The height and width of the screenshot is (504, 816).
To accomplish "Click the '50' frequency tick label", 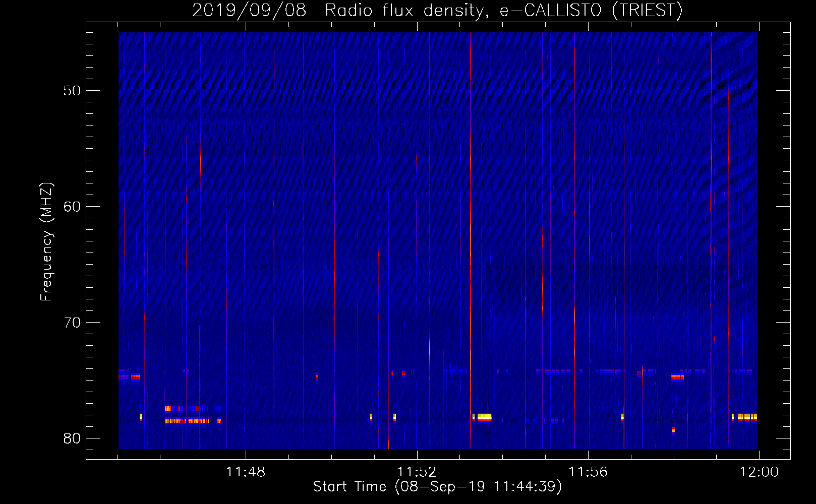I will (72, 91).
